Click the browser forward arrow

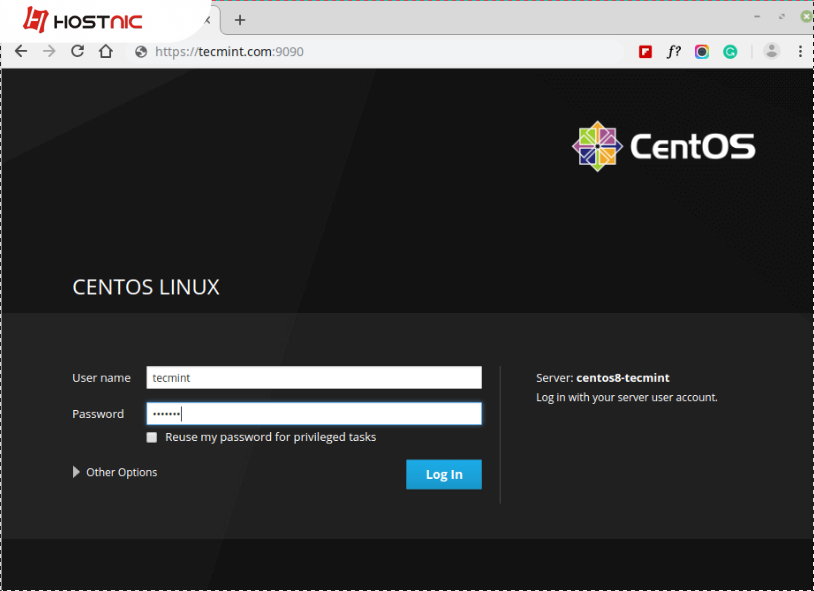[x=49, y=52]
